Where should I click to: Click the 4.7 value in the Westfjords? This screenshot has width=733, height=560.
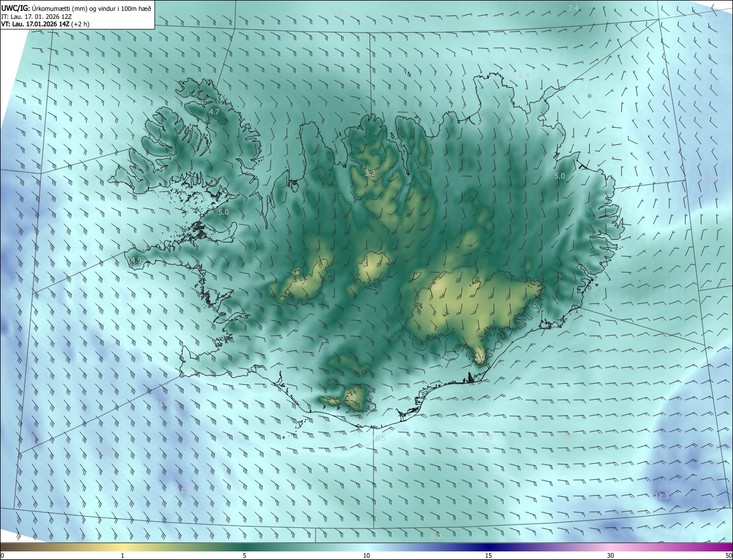(214, 112)
